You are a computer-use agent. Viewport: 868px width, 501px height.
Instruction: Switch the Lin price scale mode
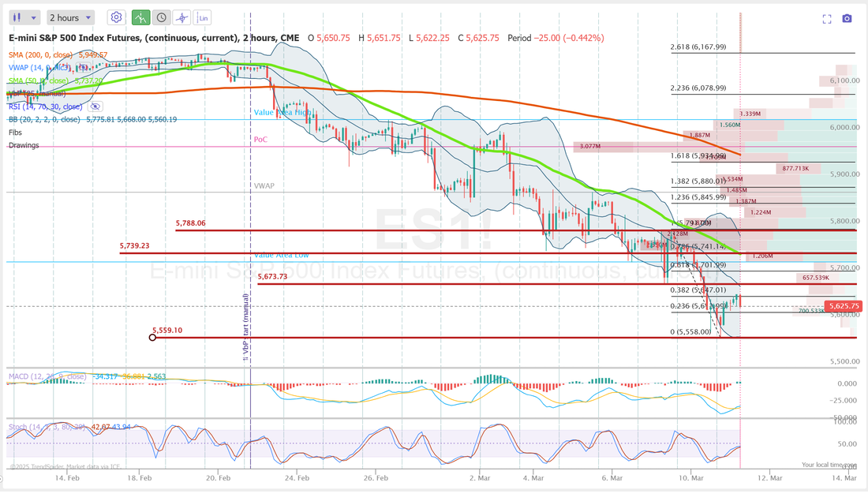(x=203, y=17)
